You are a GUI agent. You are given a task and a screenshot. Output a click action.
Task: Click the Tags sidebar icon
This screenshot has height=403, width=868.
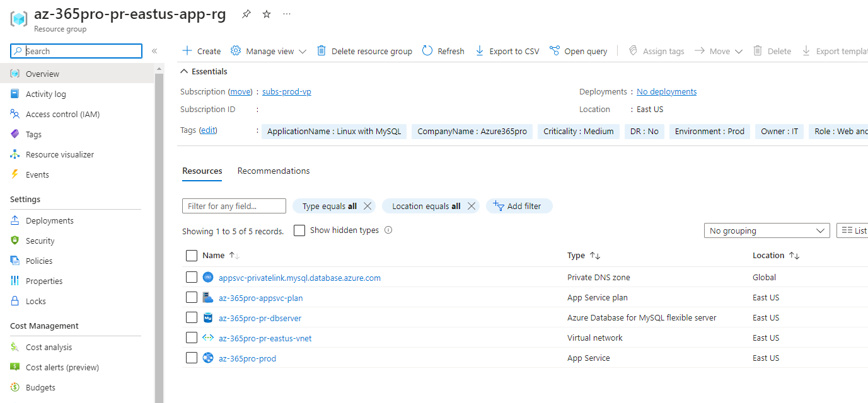(14, 134)
